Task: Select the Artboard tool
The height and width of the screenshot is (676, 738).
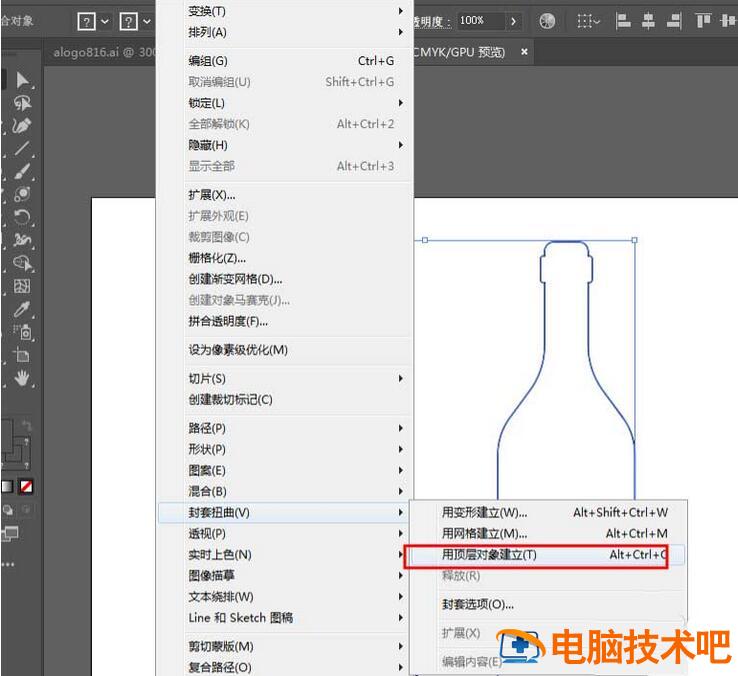Action: (22, 355)
